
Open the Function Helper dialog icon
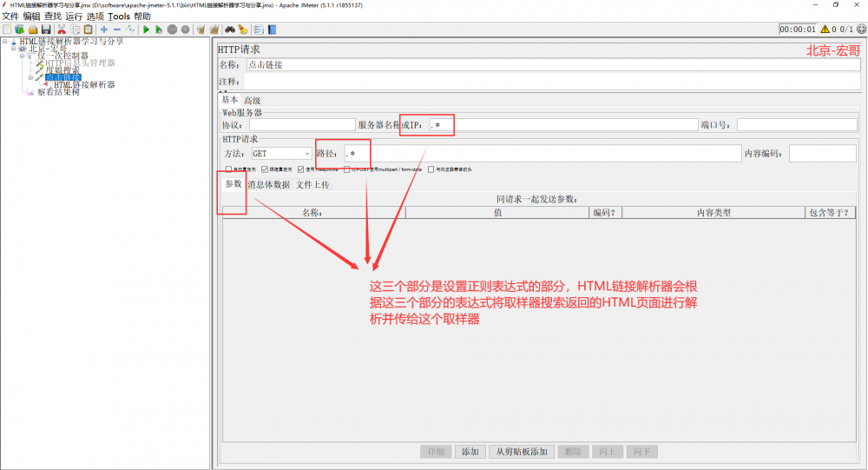pyautogui.click(x=259, y=30)
